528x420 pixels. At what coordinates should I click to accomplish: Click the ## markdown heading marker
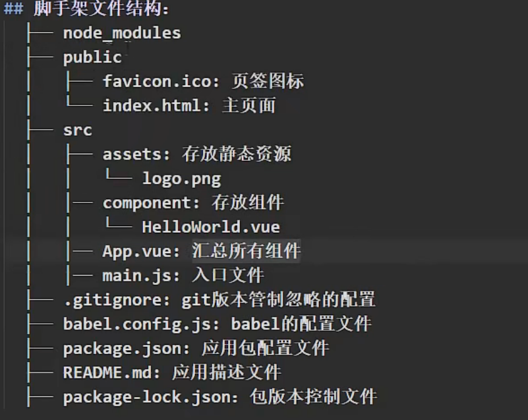(13, 9)
